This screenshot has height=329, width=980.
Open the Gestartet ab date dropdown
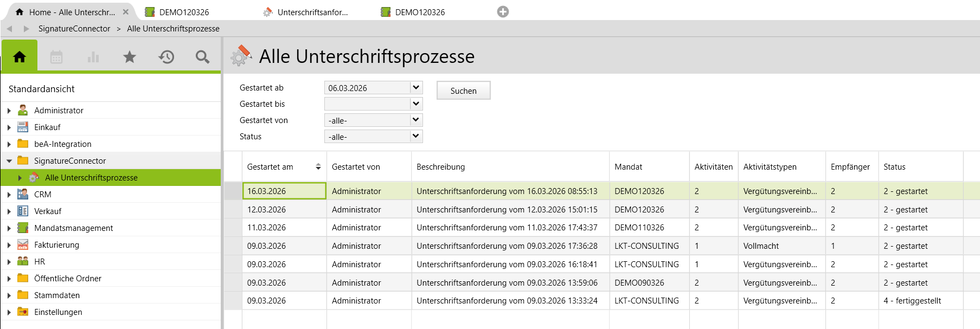click(416, 87)
